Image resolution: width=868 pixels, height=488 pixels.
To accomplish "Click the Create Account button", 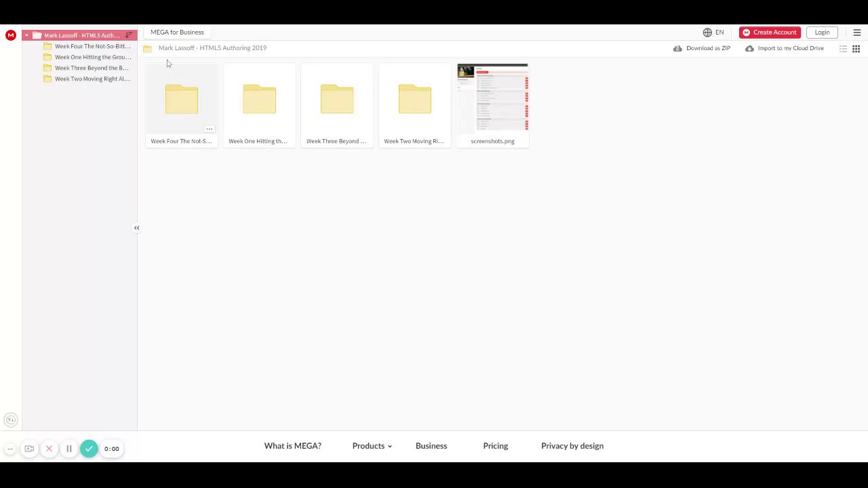I will [x=770, y=33].
